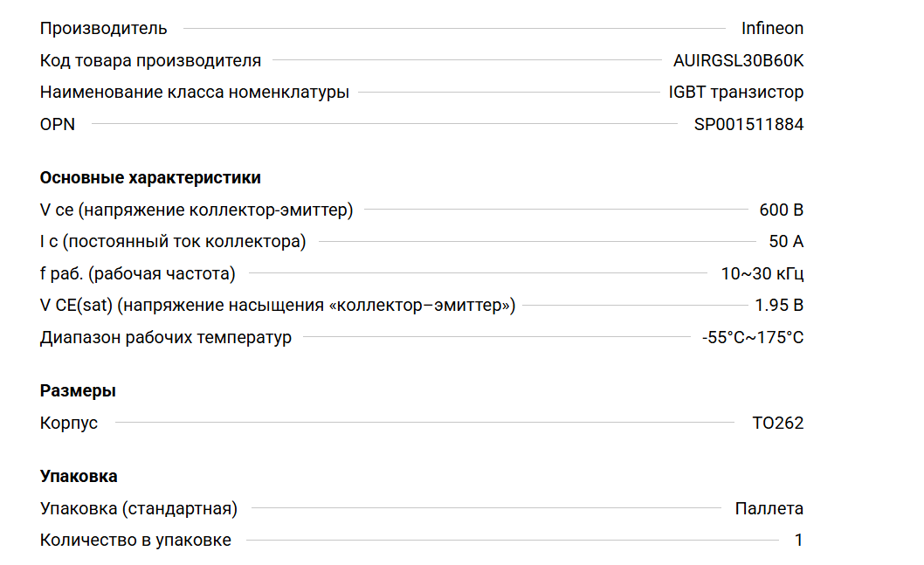Click the Наименование класса номенклатуры label
Image resolution: width=924 pixels, height=565 pixels.
(194, 92)
